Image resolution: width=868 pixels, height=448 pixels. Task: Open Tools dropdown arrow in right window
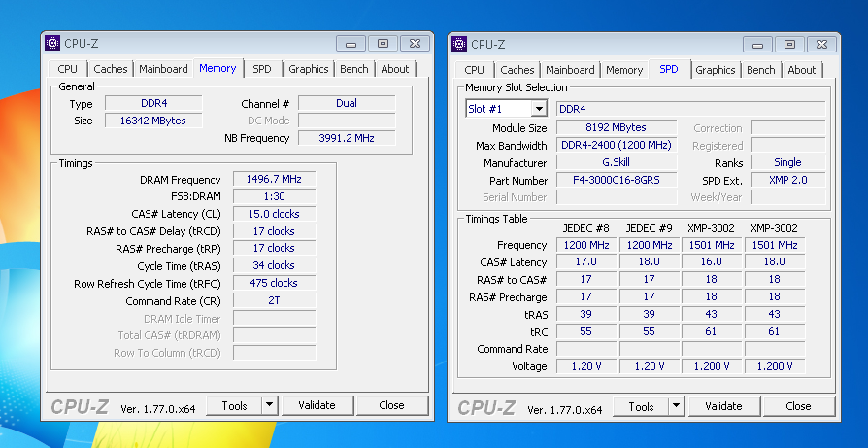click(x=677, y=406)
